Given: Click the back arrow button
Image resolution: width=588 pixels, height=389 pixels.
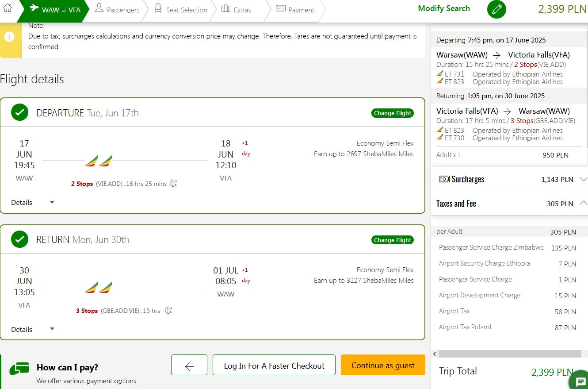Looking at the screenshot, I should click(189, 365).
